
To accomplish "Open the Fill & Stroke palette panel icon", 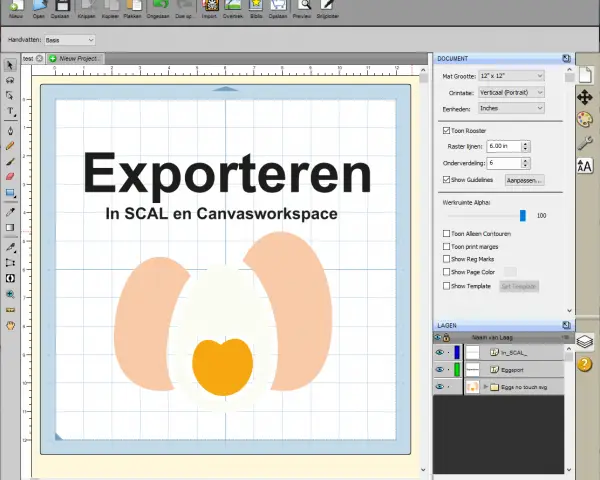I will 585,119.
